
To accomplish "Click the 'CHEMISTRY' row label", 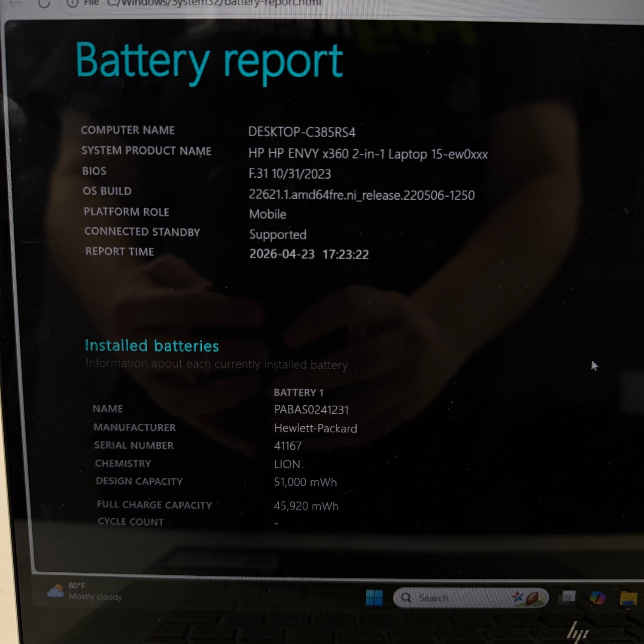I will pos(123,464).
